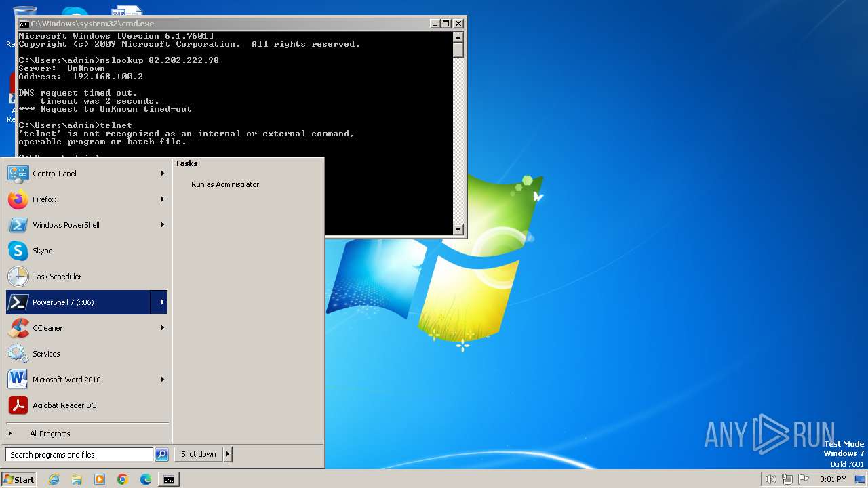Image resolution: width=868 pixels, height=488 pixels.
Task: Expand Windows PowerShell submenu arrow
Action: (163, 225)
